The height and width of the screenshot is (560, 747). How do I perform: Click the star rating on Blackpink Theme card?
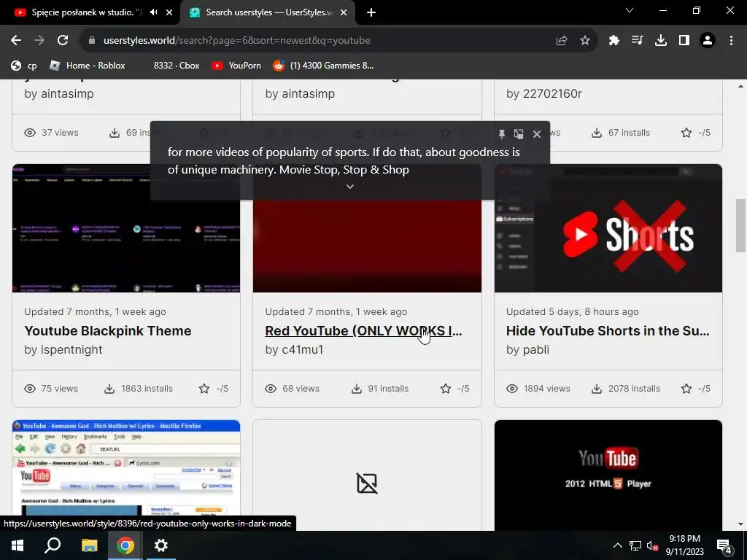[x=214, y=389]
